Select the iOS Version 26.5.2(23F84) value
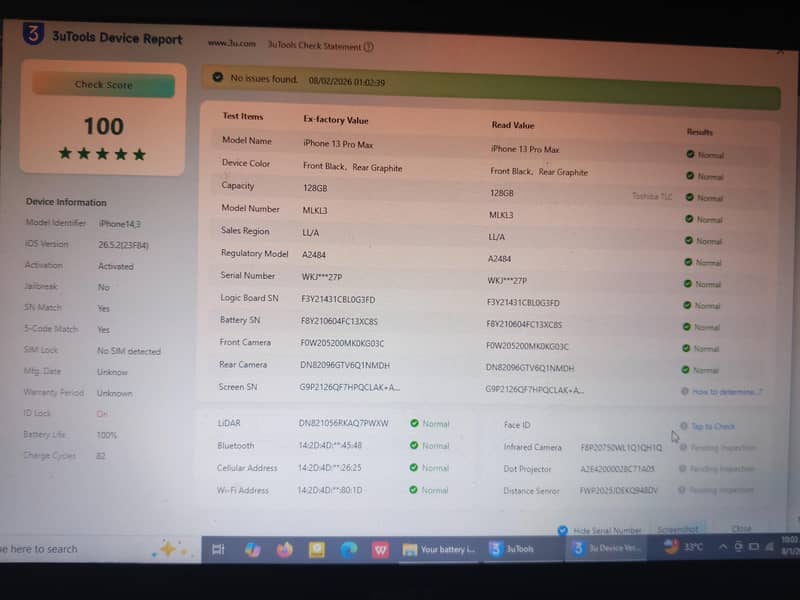The image size is (800, 600). coord(123,245)
